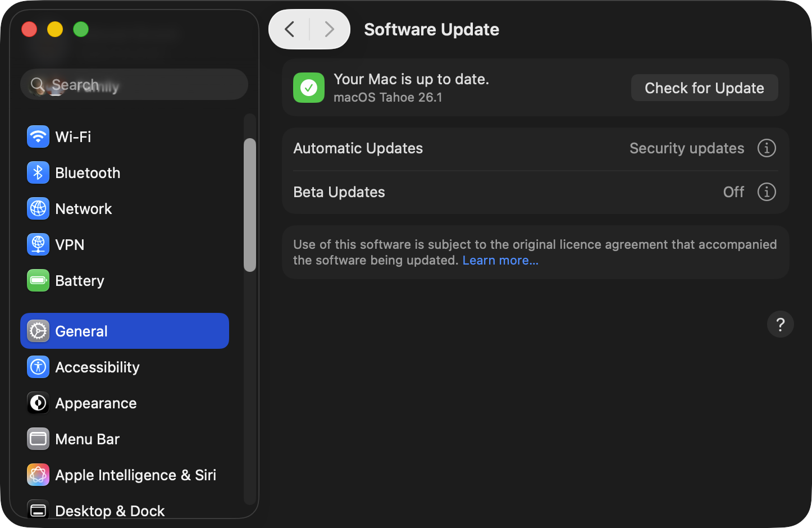
Task: Open the Wi-Fi settings pane
Action: pos(73,136)
